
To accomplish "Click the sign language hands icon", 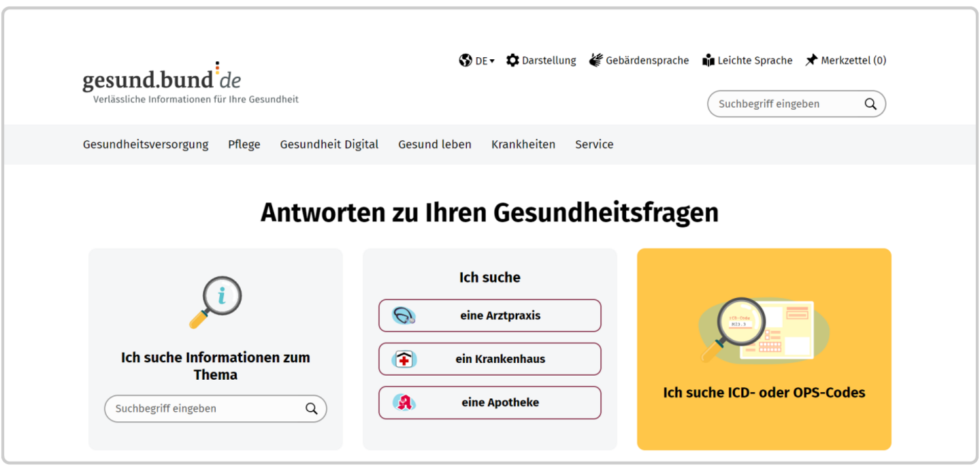I will pos(596,61).
